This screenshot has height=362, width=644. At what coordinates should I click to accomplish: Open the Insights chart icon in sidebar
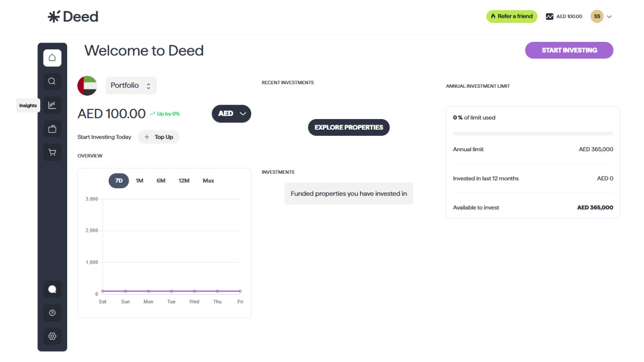[52, 105]
